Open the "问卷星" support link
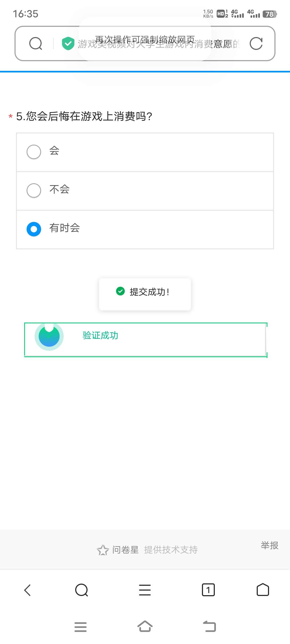The width and height of the screenshot is (290, 644). (x=125, y=550)
